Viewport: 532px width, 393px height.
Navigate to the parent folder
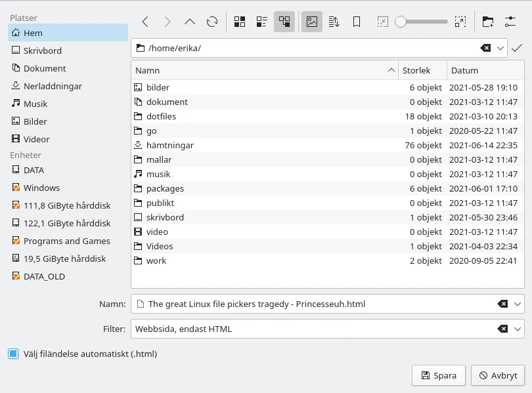190,21
